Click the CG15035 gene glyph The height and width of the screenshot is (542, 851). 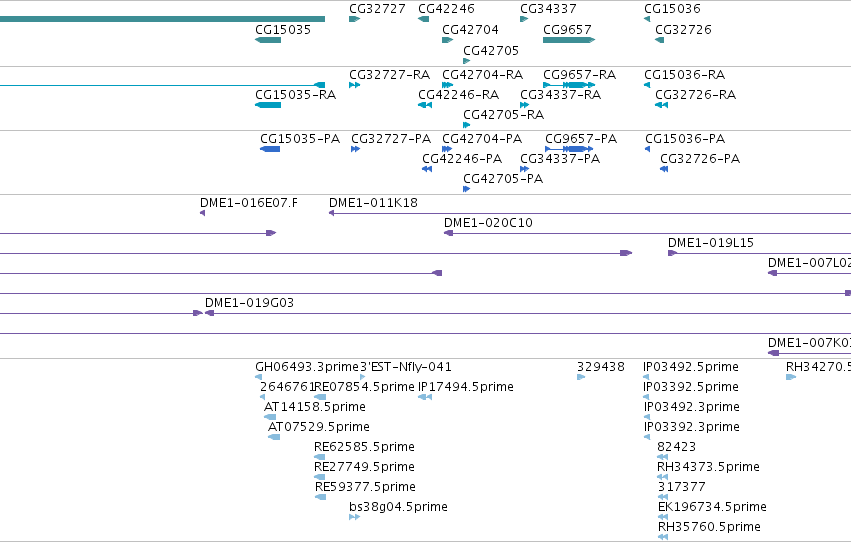coord(268,40)
